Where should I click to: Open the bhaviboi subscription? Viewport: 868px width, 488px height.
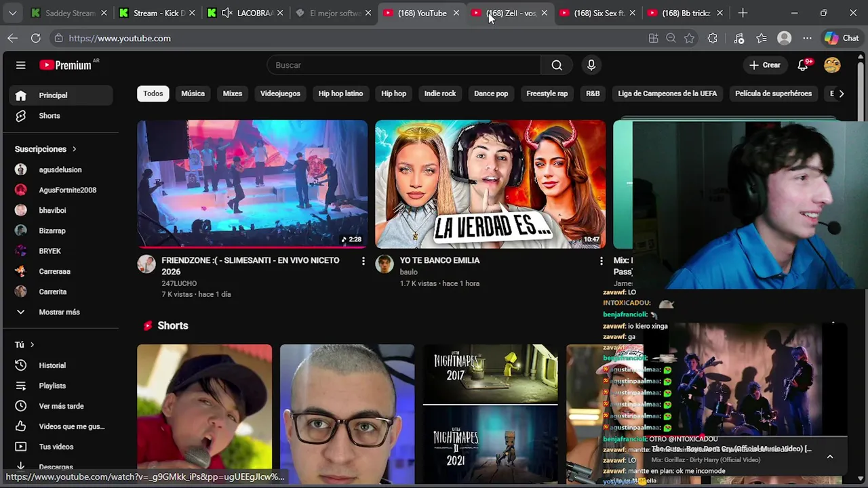pyautogui.click(x=61, y=211)
